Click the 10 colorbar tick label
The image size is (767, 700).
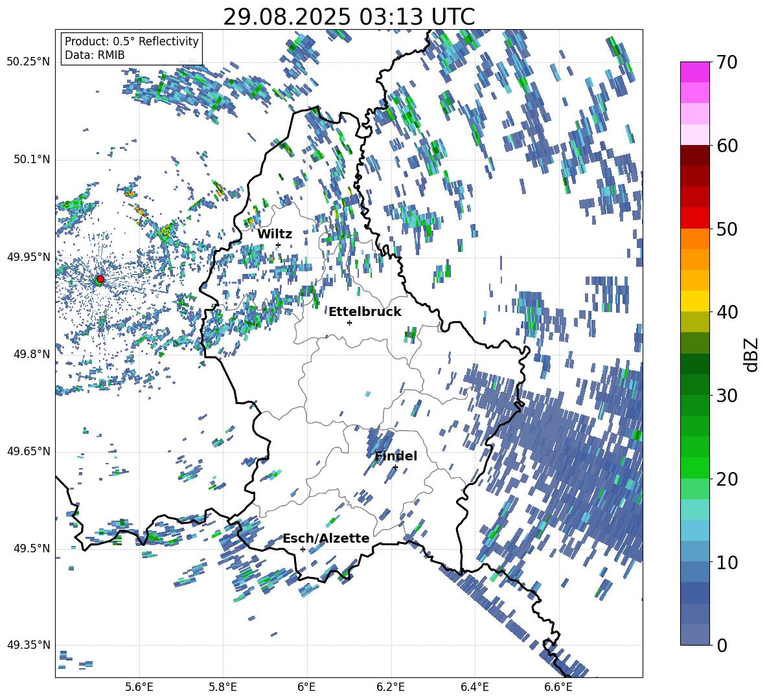(x=727, y=562)
